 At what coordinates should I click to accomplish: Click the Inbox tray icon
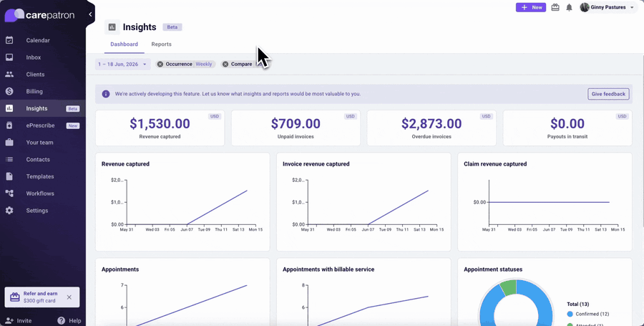(9, 57)
